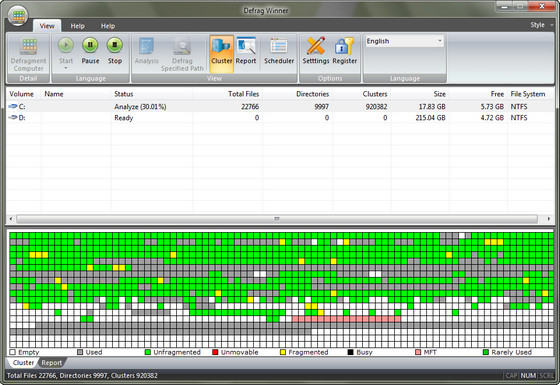Switch to the View ribbon tab
Image resolution: width=560 pixels, height=385 pixels.
pyautogui.click(x=47, y=26)
